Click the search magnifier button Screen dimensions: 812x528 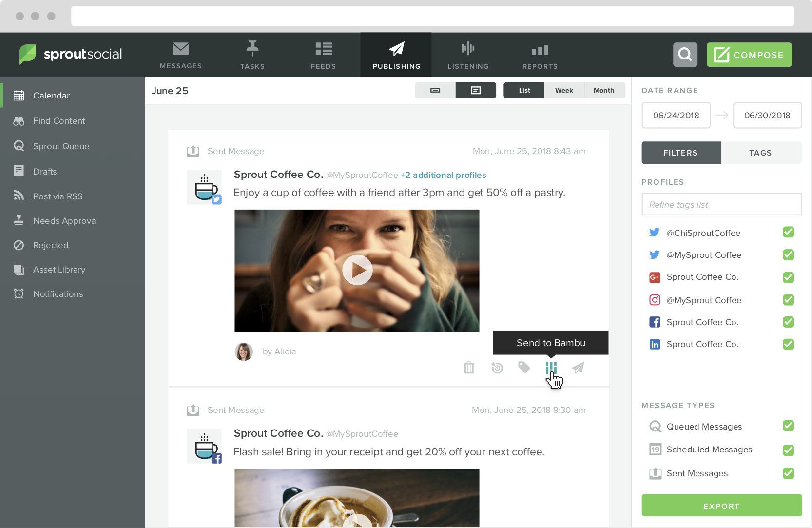click(x=685, y=55)
